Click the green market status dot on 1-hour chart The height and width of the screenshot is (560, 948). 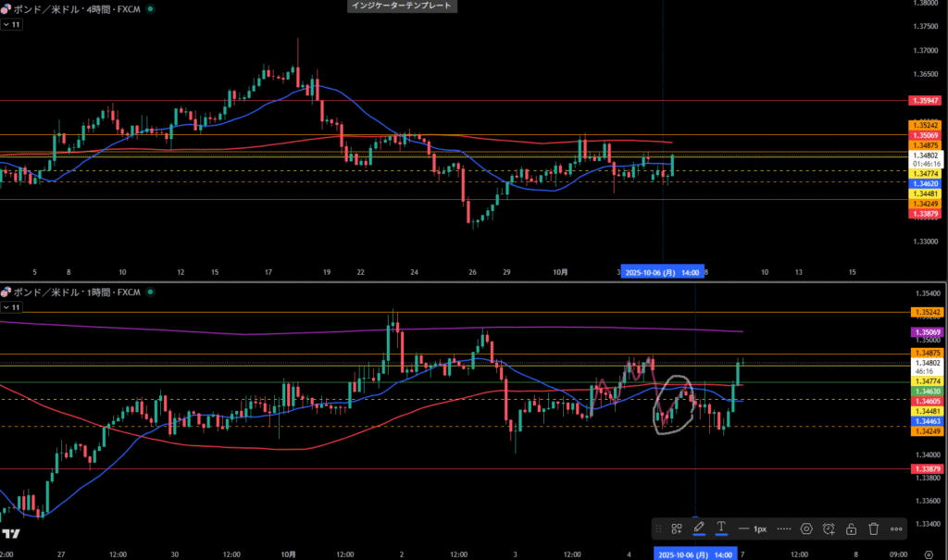152,292
